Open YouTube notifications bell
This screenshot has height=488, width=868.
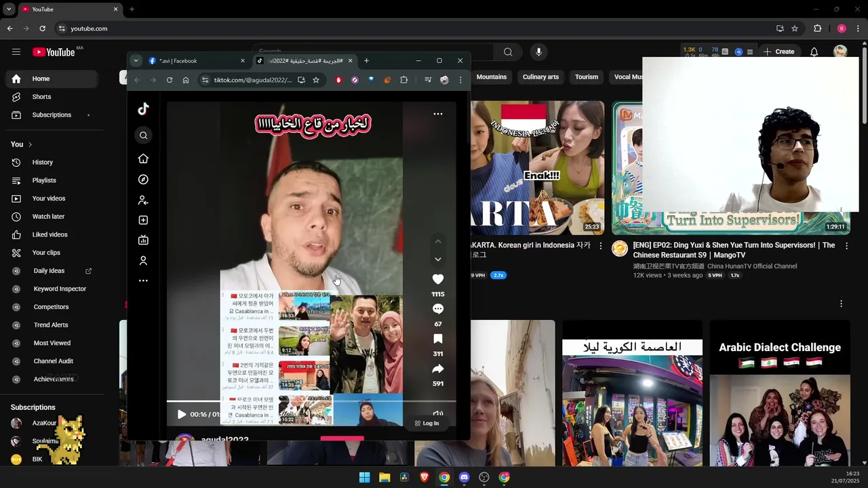(x=814, y=52)
